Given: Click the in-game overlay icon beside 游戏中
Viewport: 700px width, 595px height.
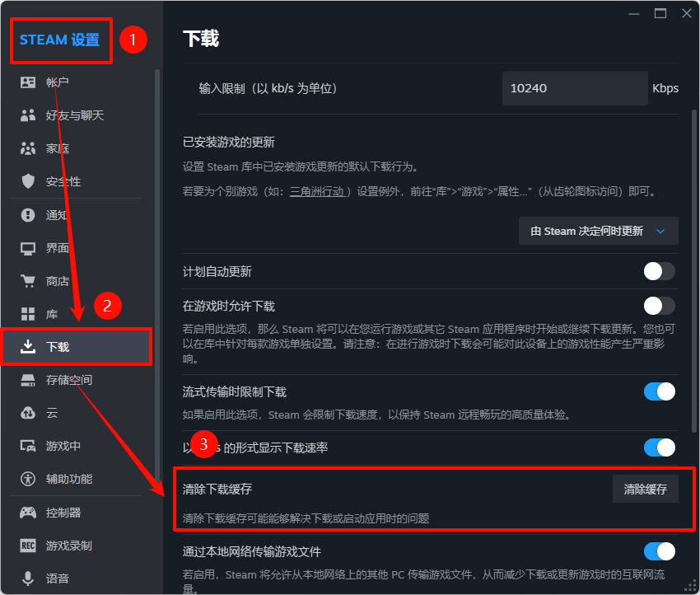Looking at the screenshot, I should click(28, 446).
